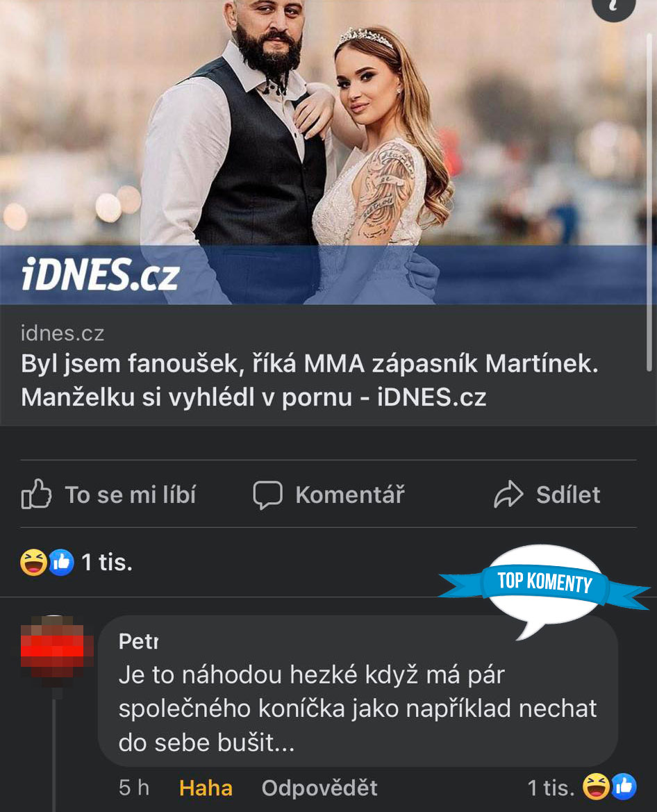Image resolution: width=657 pixels, height=812 pixels.
Task: Open the wedding couple article image
Action: click(324, 151)
